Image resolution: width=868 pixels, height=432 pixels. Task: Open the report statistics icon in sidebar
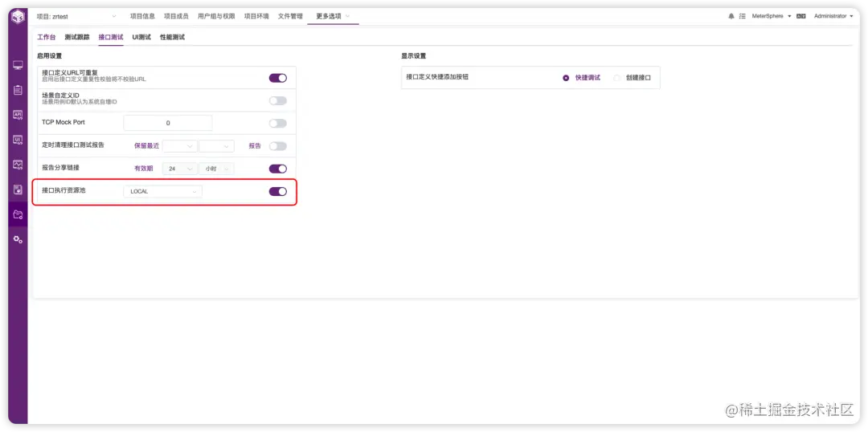tap(18, 190)
